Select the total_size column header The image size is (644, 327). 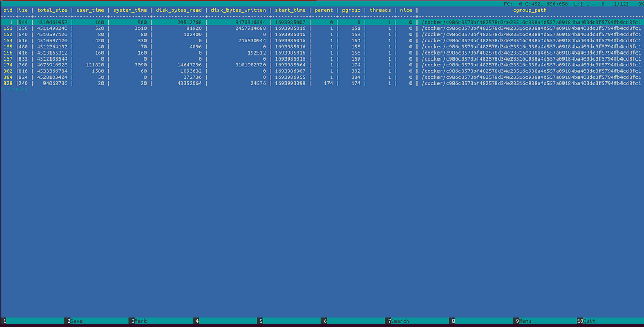(x=52, y=10)
